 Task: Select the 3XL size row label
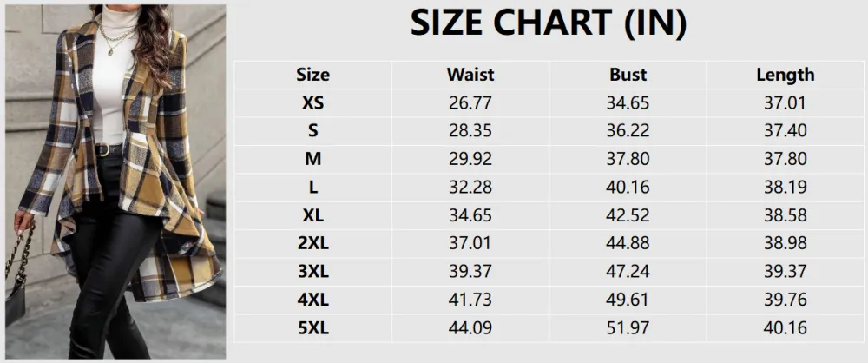312,272
